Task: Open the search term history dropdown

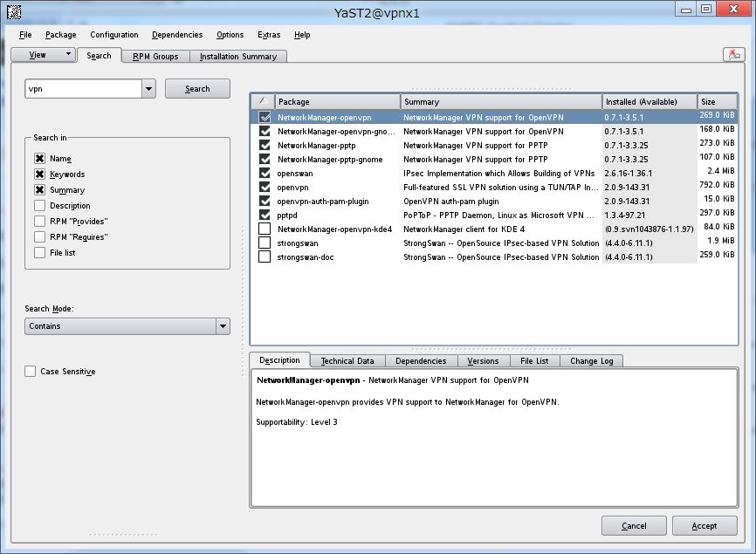Action: 148,89
